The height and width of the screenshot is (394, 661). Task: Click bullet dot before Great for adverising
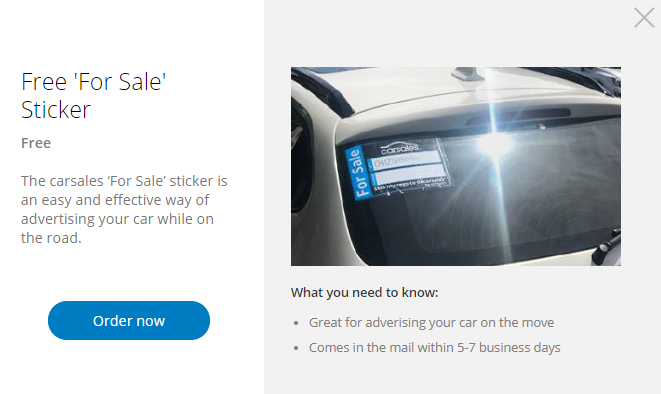click(x=296, y=323)
